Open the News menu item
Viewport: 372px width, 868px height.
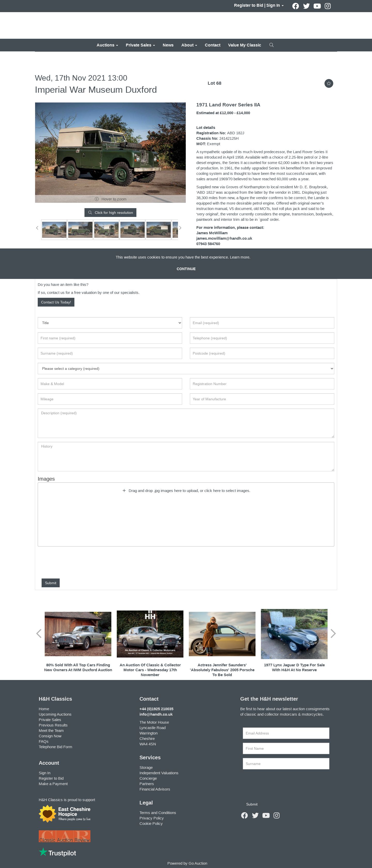pos(168,45)
